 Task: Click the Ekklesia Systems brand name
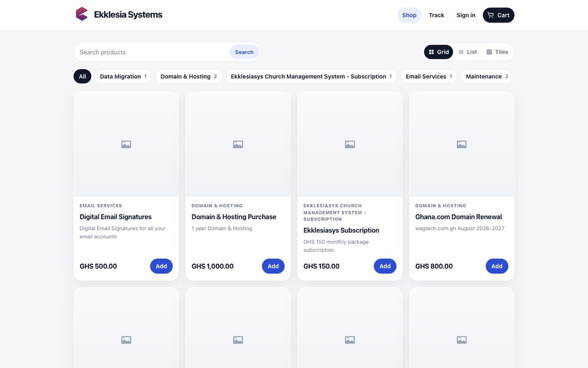[x=128, y=15]
